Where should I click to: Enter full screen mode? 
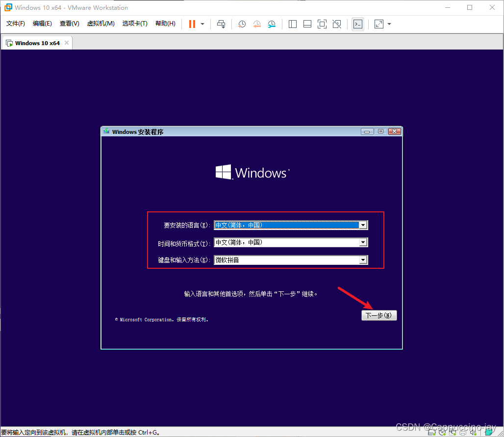(x=322, y=24)
